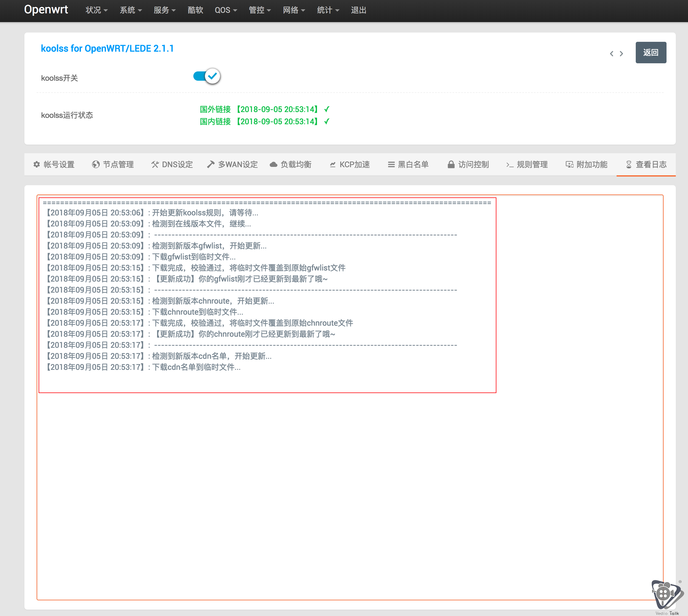
Task: Click the list icon beside 黑白名单
Action: 391,165
